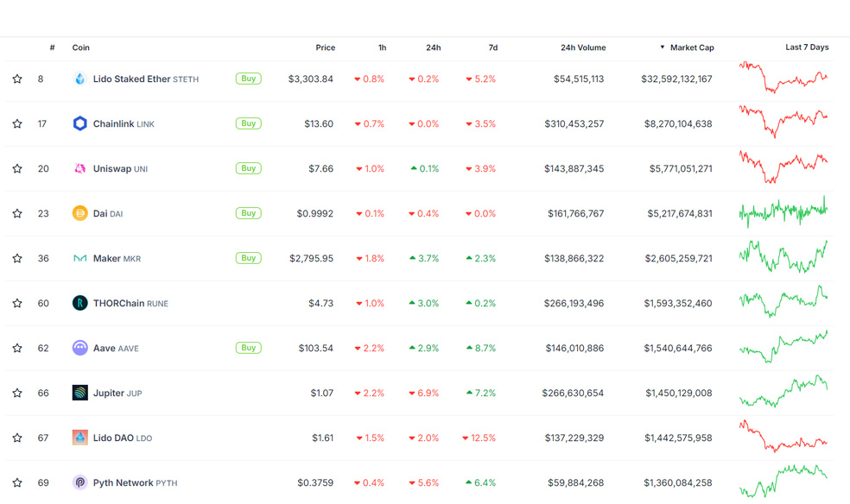Select Lido Staked Ether price $3,303.84
This screenshot has height=504, width=850.
[311, 79]
